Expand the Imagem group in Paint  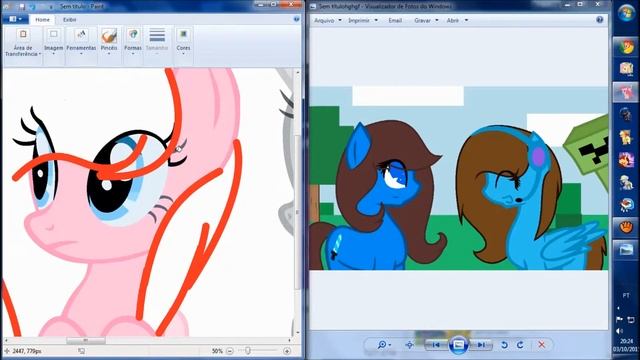point(53,46)
